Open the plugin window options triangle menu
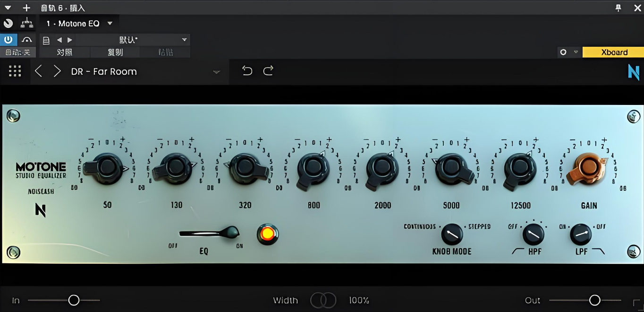The width and height of the screenshot is (644, 312). pyautogui.click(x=8, y=8)
